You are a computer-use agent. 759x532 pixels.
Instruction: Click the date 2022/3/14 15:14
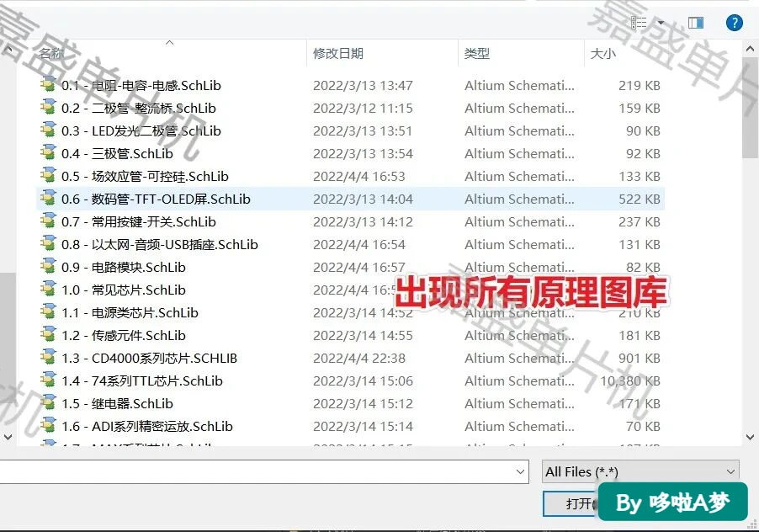pyautogui.click(x=363, y=427)
